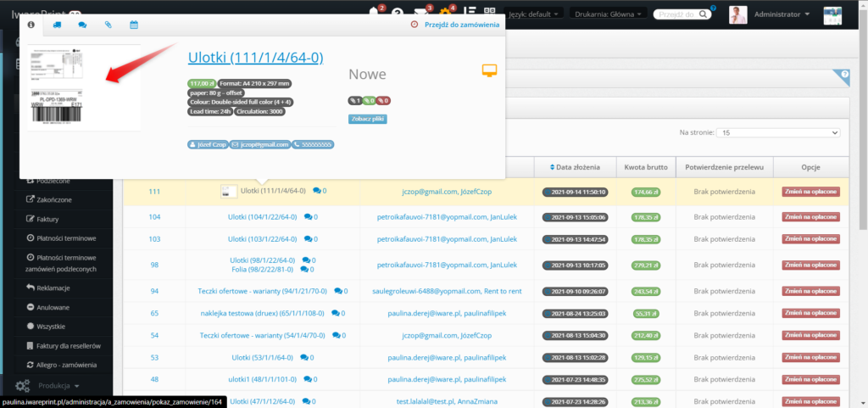This screenshot has width=868, height=408.
Task: Expand the 'Drukarnia: Główna' dropdown
Action: 609,14
